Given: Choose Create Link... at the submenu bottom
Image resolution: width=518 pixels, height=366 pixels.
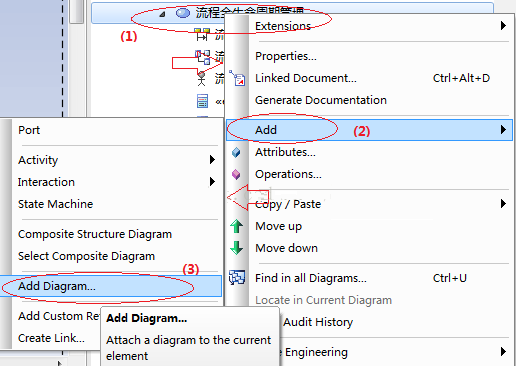Looking at the screenshot, I should coord(51,338).
